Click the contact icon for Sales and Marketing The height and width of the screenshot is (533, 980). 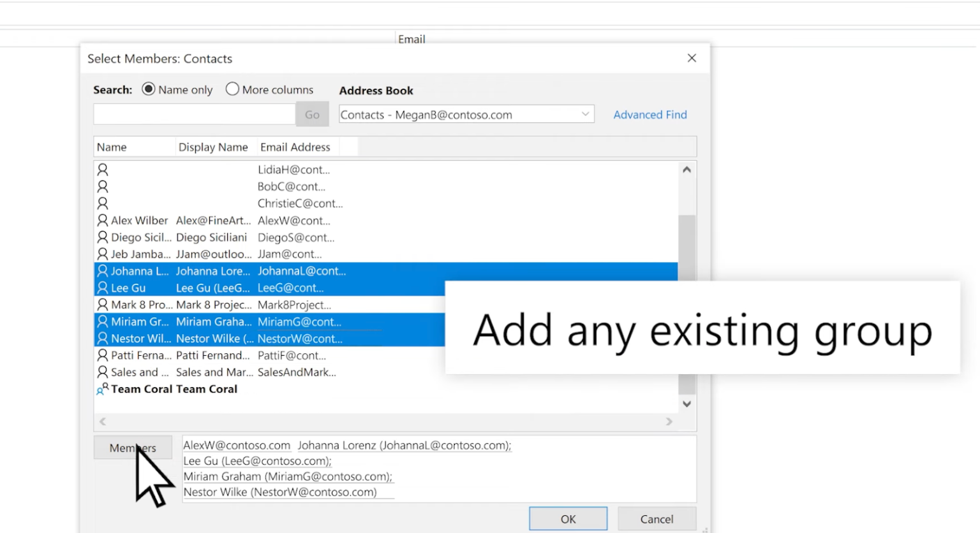click(x=103, y=372)
